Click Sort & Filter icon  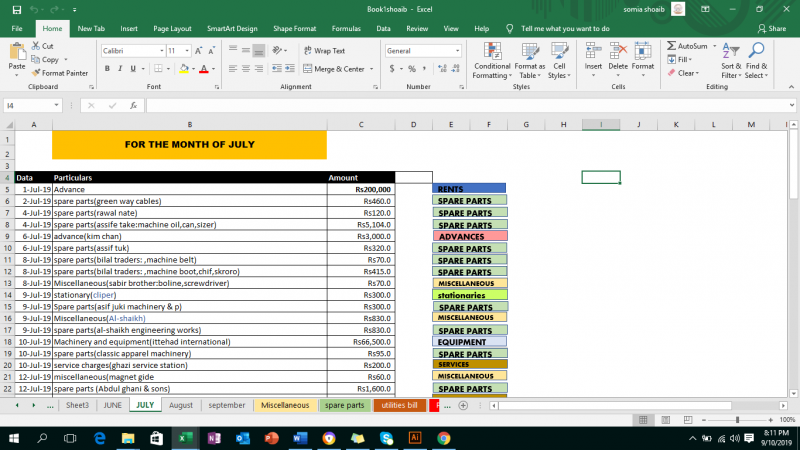point(732,52)
